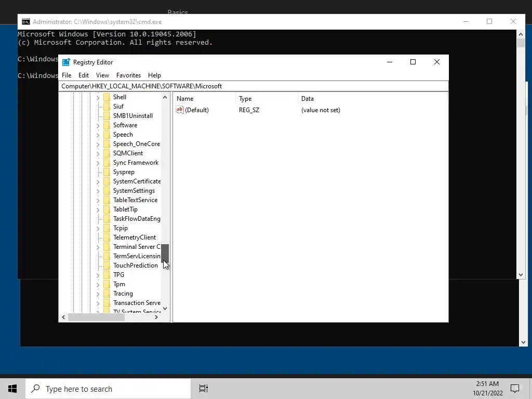The image size is (532, 399).
Task: Click the Speech_OneCore folder icon
Action: pos(107,144)
